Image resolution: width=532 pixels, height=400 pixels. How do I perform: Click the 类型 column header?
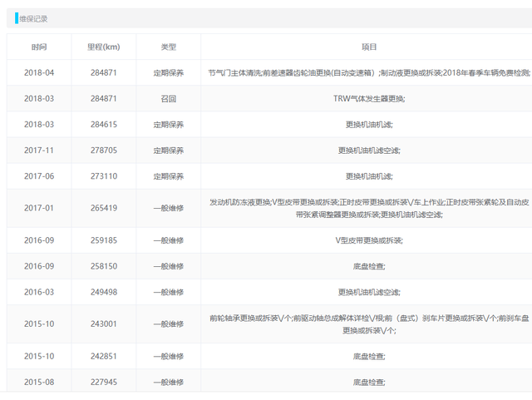tap(168, 47)
